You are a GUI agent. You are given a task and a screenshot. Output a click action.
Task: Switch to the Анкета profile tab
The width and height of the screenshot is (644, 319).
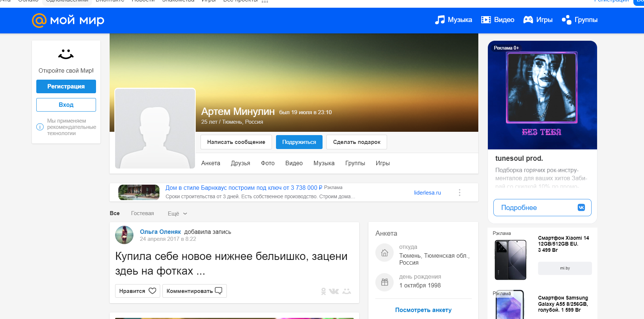211,163
